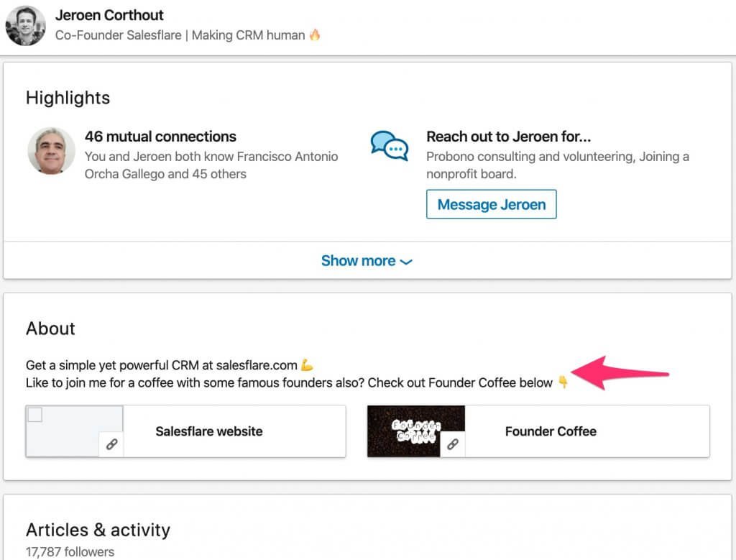Collapse the About section chevron if visible
The height and width of the screenshot is (560, 736).
(50, 329)
